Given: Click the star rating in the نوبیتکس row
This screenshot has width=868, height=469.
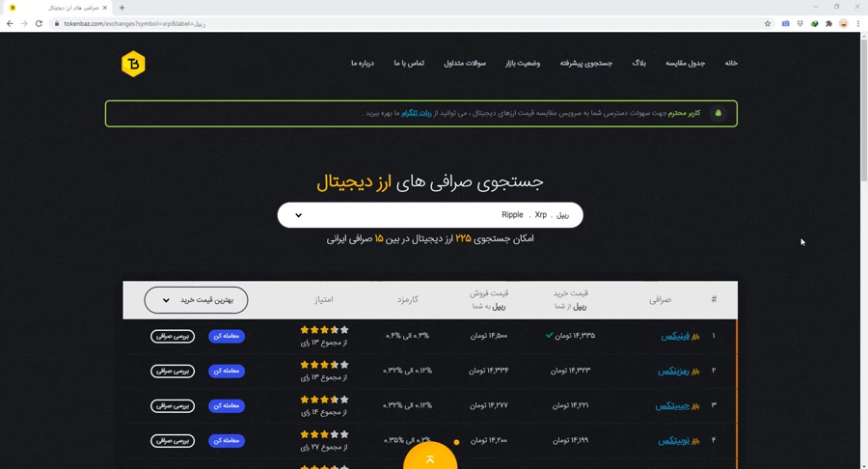Looking at the screenshot, I should point(324,434).
